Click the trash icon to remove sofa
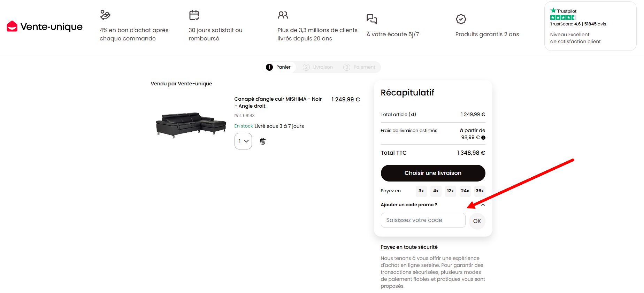The image size is (644, 293). [263, 141]
